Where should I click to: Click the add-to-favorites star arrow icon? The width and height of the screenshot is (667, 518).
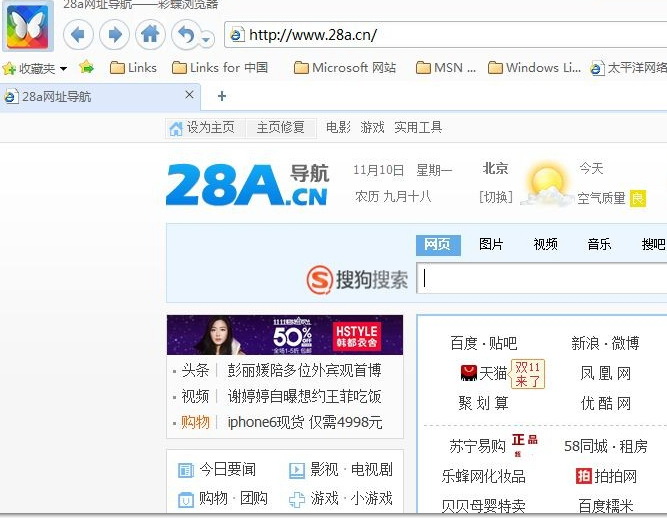pos(86,67)
